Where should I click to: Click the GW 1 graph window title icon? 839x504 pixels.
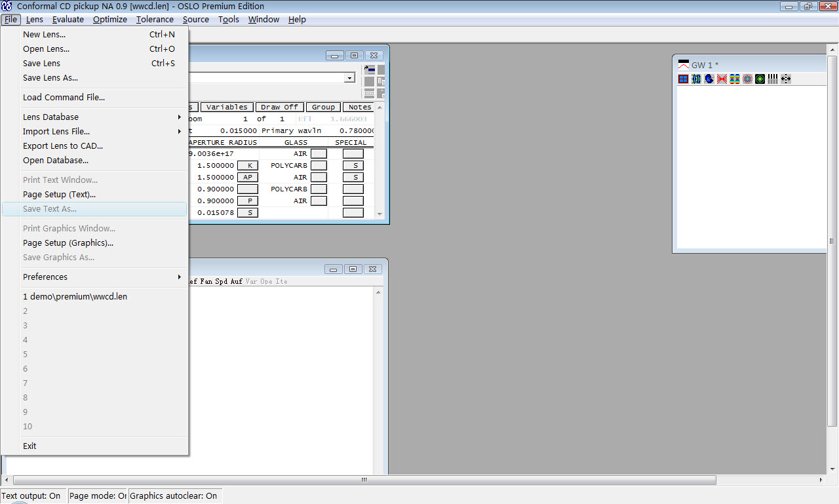tap(684, 64)
